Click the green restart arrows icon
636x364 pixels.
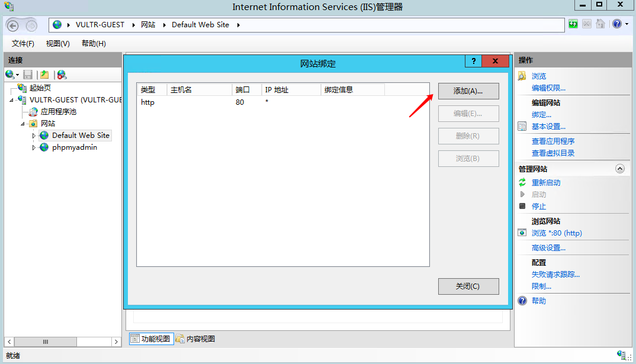pyautogui.click(x=522, y=182)
